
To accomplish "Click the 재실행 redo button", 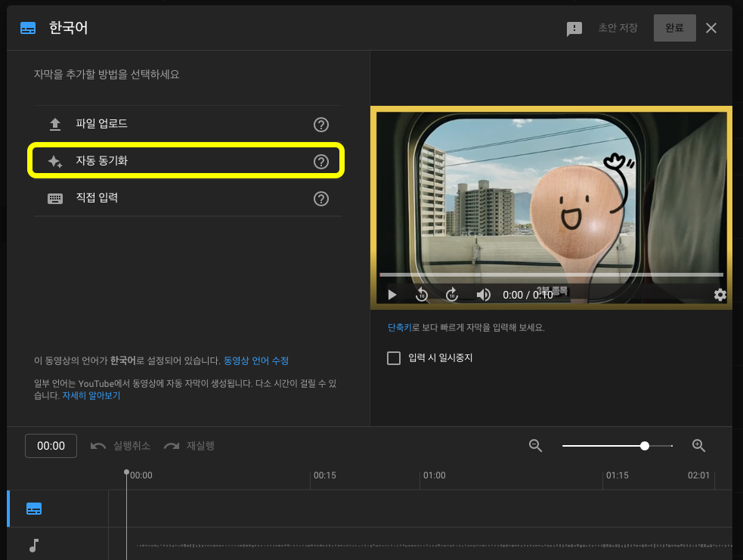I will pos(189,446).
